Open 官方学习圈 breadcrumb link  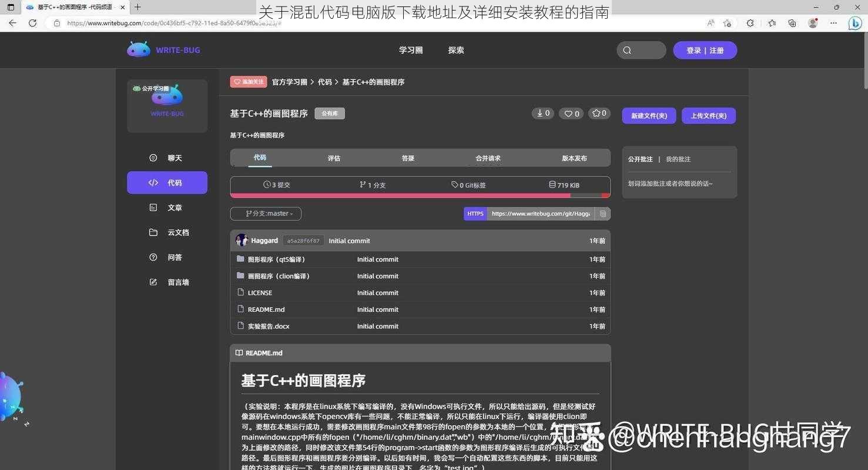pyautogui.click(x=289, y=82)
